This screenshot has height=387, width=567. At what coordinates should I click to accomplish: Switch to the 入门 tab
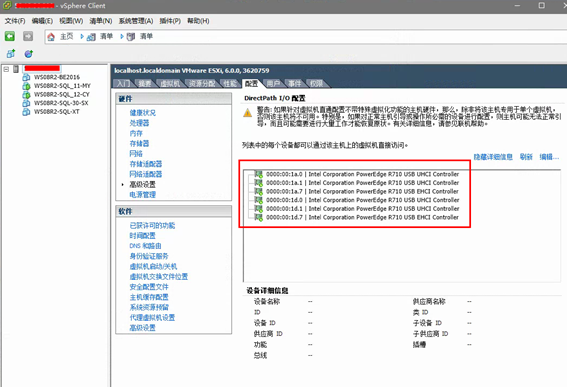tap(123, 84)
